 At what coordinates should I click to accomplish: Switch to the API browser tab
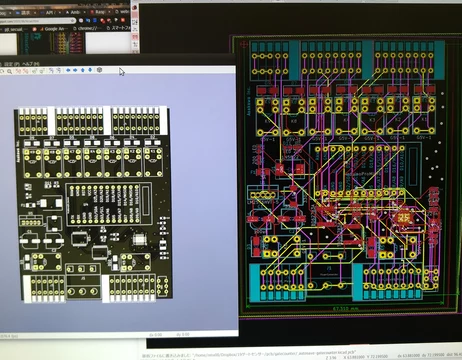pos(50,13)
